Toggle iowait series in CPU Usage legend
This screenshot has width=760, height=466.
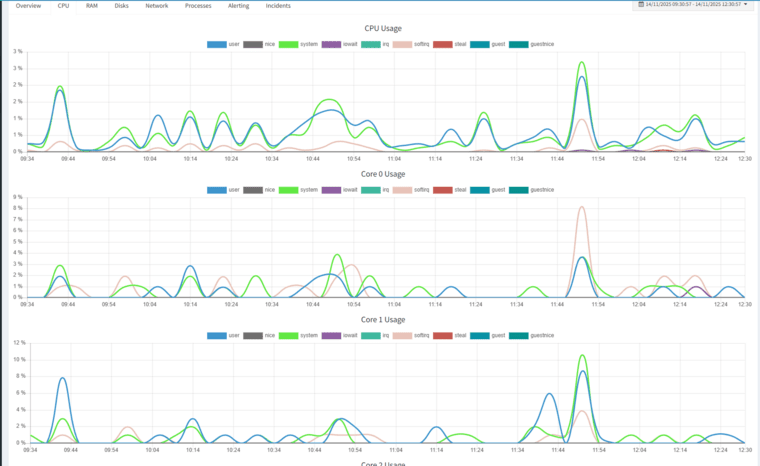(339, 44)
